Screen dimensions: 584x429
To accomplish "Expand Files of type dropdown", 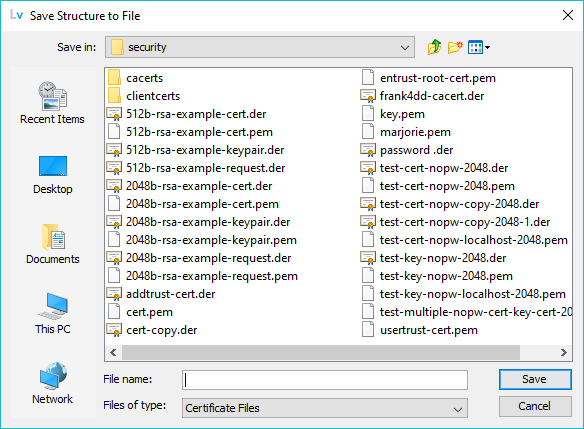I will pyautogui.click(x=325, y=408).
